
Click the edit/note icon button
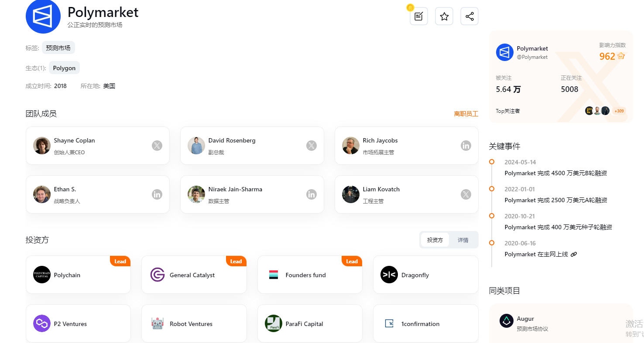(x=418, y=17)
